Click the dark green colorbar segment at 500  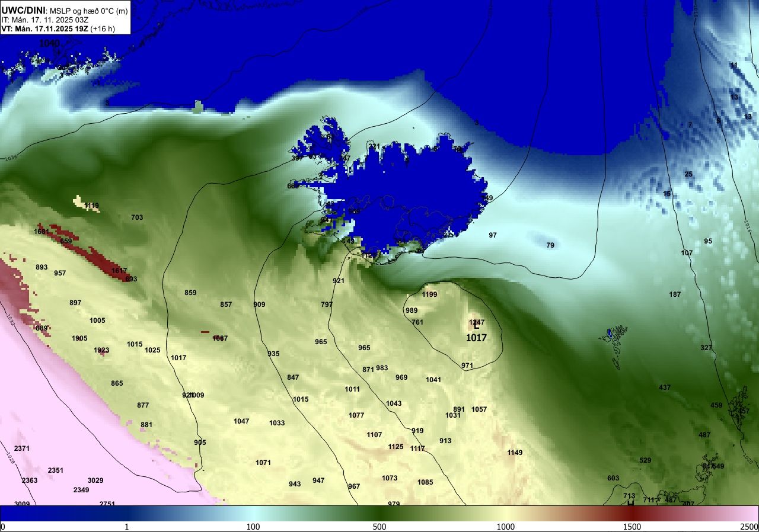tap(379, 514)
